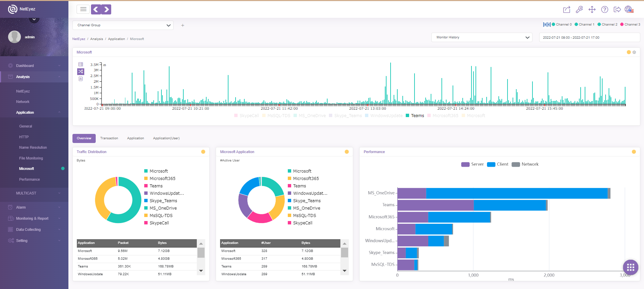Click Traffic Distribution table scrollbar down arrow
This screenshot has height=289, width=644.
(x=201, y=270)
